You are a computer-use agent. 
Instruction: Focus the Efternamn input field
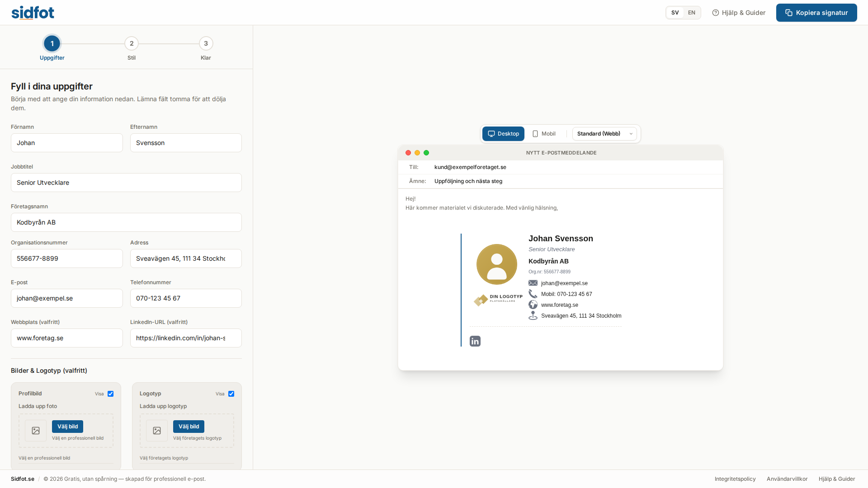coord(186,143)
